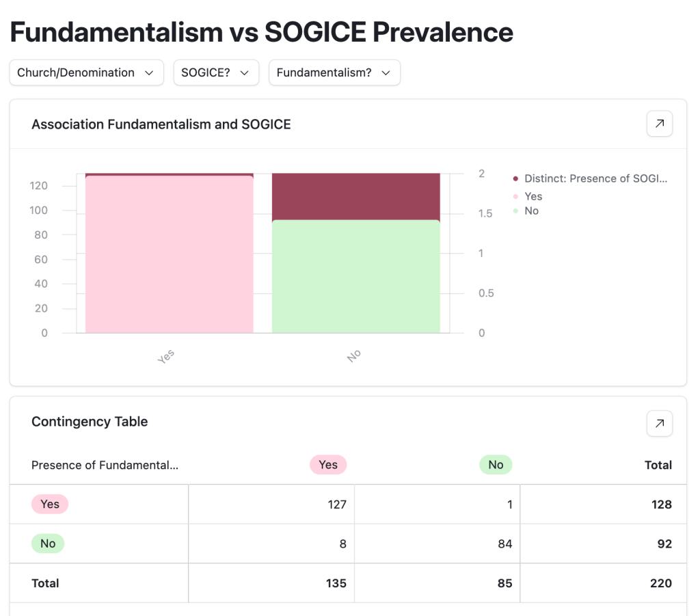This screenshot has height=616, width=700.
Task: Click the Presence of Fundamental... column header
Action: pyautogui.click(x=105, y=465)
